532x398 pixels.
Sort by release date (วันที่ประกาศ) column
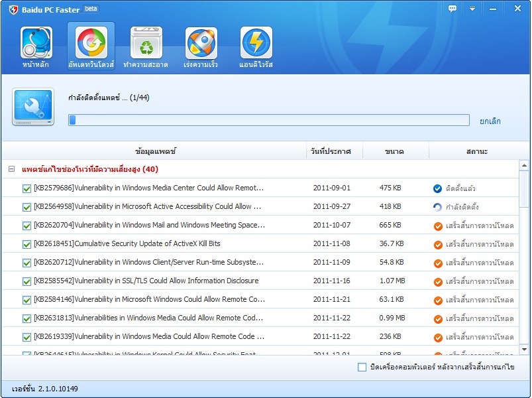(x=334, y=151)
